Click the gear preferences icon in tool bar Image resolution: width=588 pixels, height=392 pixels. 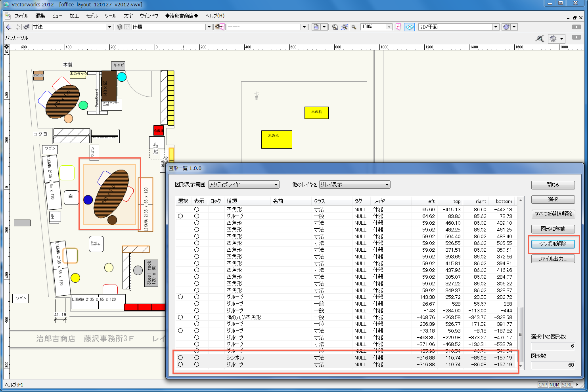(x=553, y=38)
